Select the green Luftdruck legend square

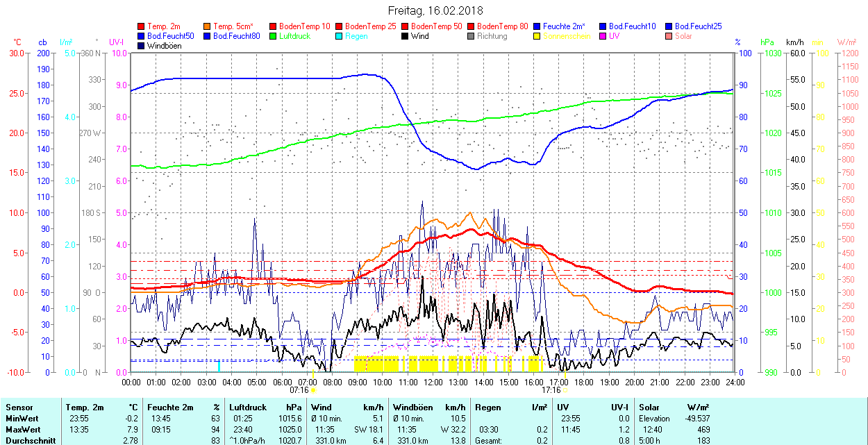click(274, 36)
